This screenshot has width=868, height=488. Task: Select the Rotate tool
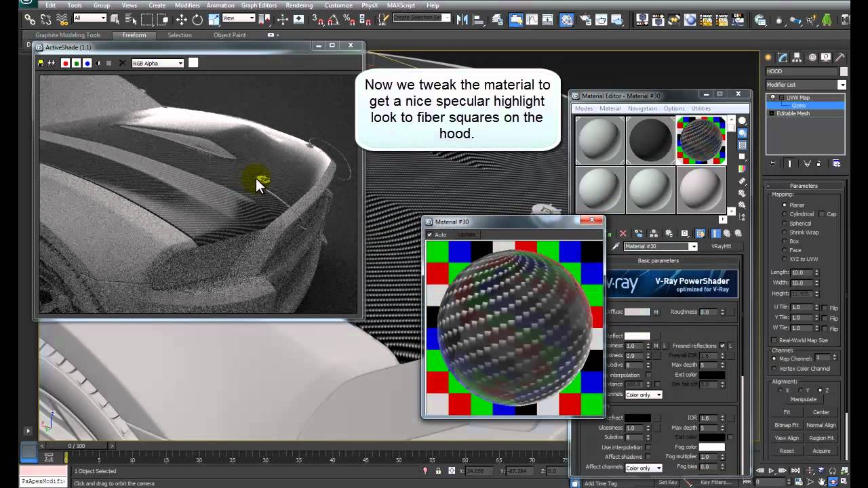click(x=197, y=20)
